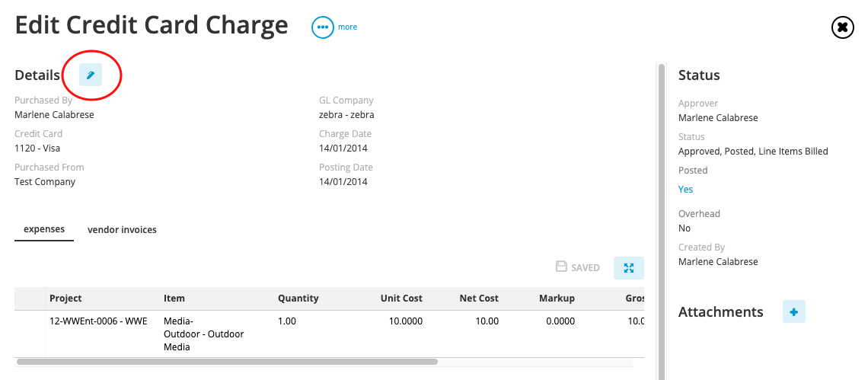Click the quantity value 1.00

tap(287, 321)
